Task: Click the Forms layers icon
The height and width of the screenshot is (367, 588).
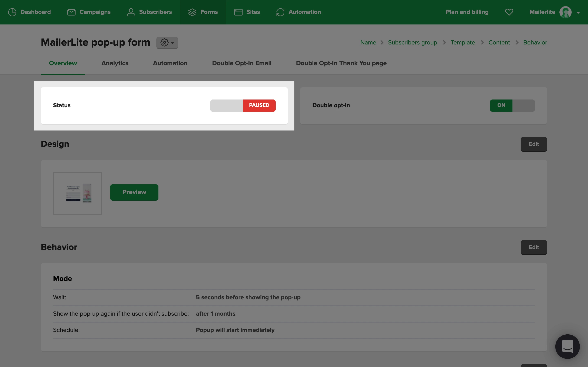Action: [192, 12]
